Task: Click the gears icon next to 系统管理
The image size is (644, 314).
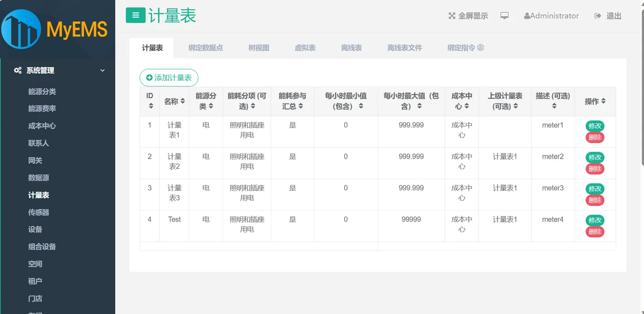Action: click(17, 70)
